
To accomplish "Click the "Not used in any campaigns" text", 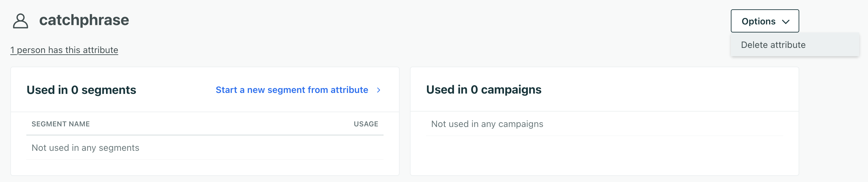I will click(x=487, y=124).
